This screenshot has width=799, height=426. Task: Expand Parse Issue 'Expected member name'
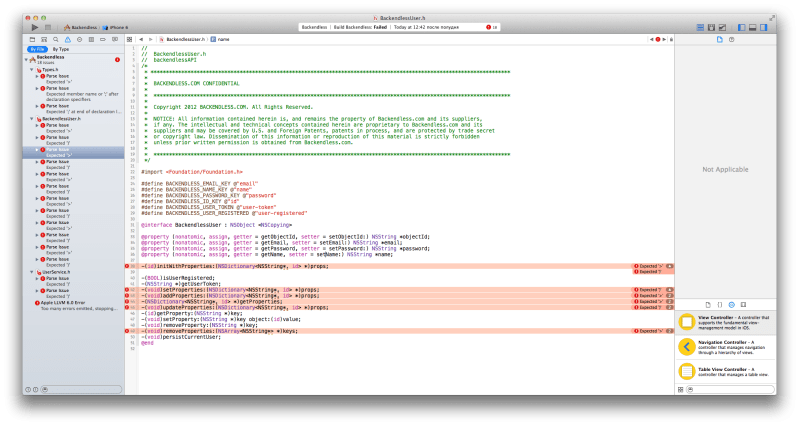[37, 88]
